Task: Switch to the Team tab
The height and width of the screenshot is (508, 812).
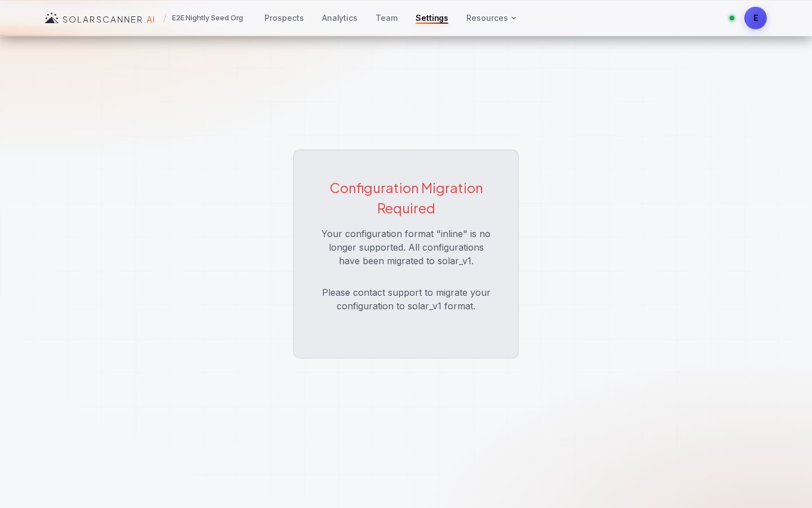Action: [387, 18]
